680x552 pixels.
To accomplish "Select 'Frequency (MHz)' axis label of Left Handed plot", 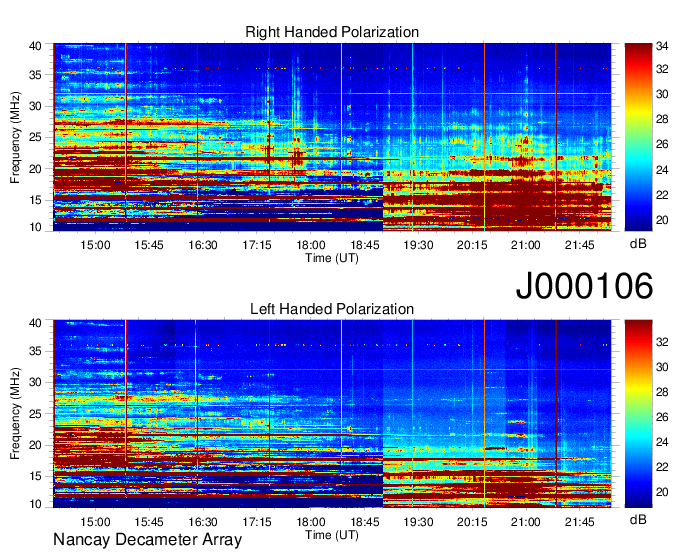I will 15,414.
